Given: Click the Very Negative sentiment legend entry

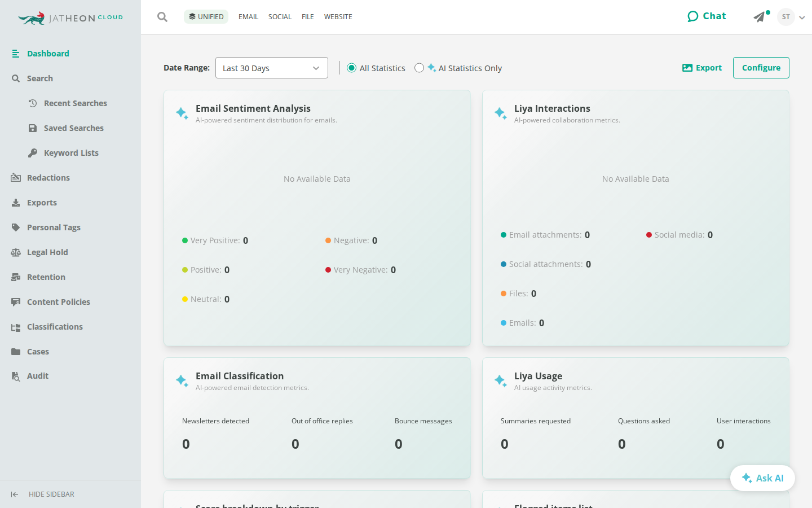Looking at the screenshot, I should tap(360, 270).
